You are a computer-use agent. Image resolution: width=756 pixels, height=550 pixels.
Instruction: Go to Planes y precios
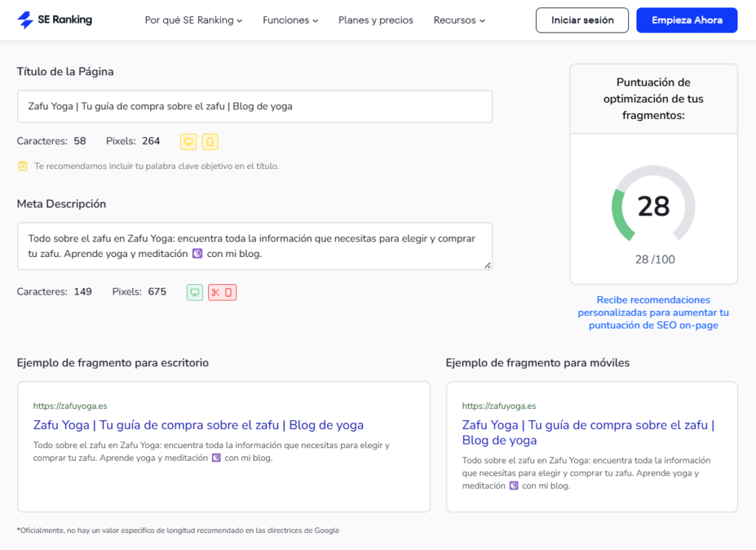(376, 20)
